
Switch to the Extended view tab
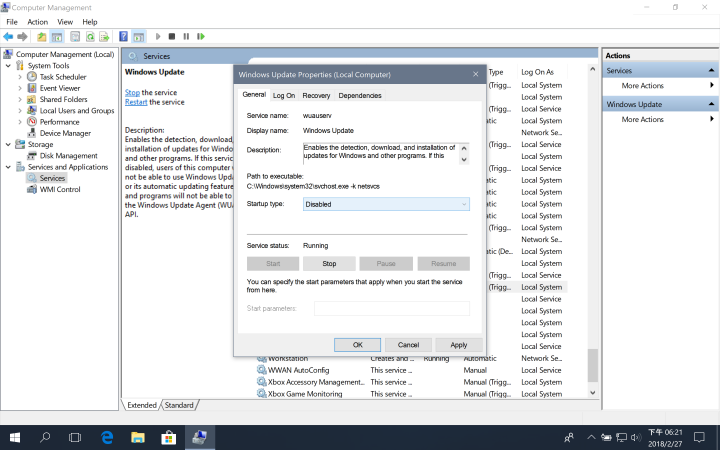142,405
